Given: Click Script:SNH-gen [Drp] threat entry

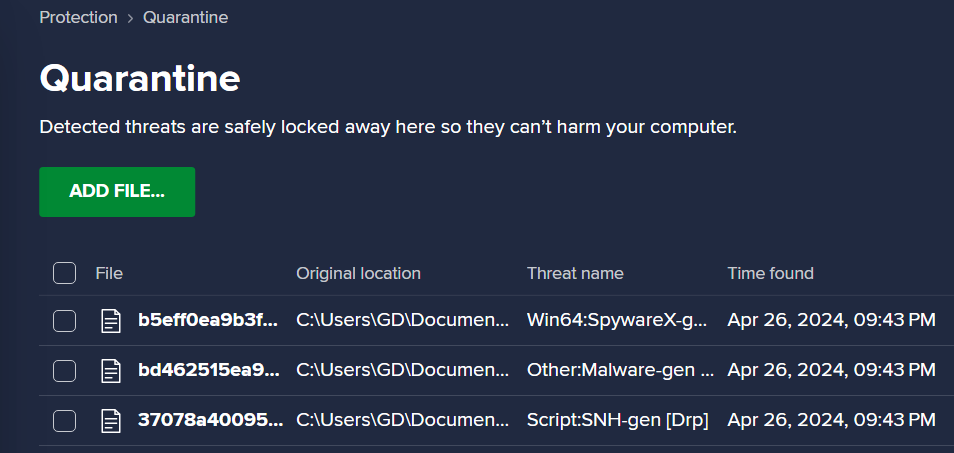Looking at the screenshot, I should 618,420.
